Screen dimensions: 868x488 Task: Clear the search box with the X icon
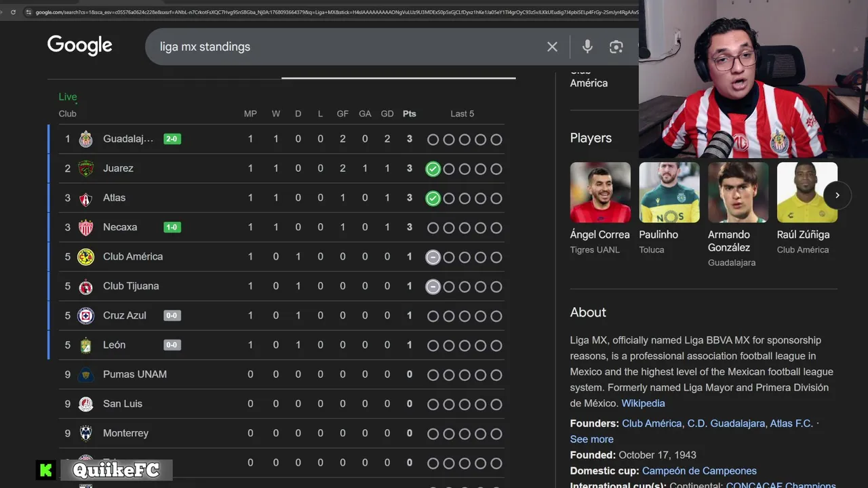[552, 47]
